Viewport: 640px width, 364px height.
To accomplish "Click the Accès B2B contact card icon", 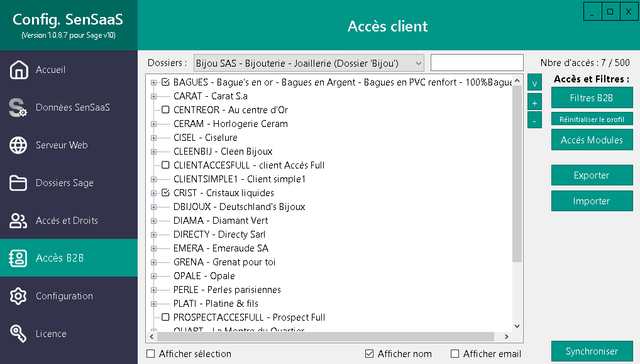I will [x=18, y=258].
